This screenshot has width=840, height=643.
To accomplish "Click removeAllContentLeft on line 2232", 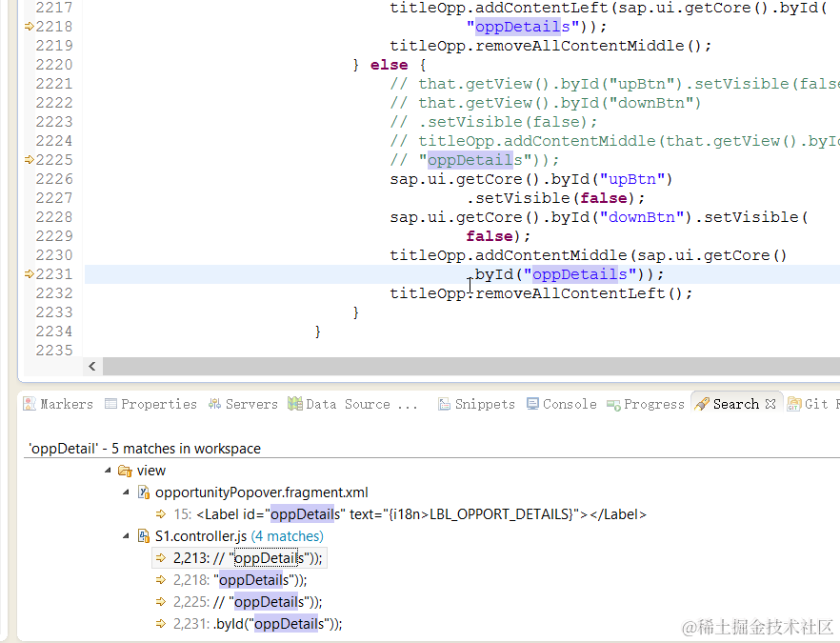I will pos(570,293).
